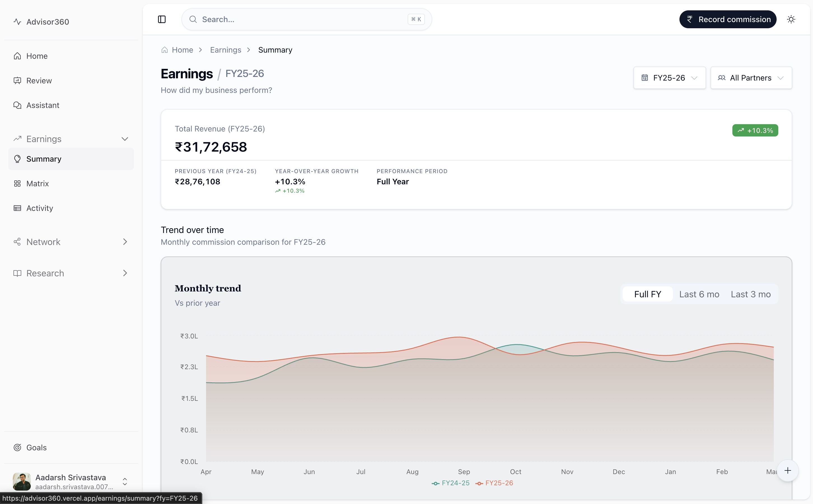Switch theme with the sun icon
Screen dimensions: 813x504
(x=791, y=19)
